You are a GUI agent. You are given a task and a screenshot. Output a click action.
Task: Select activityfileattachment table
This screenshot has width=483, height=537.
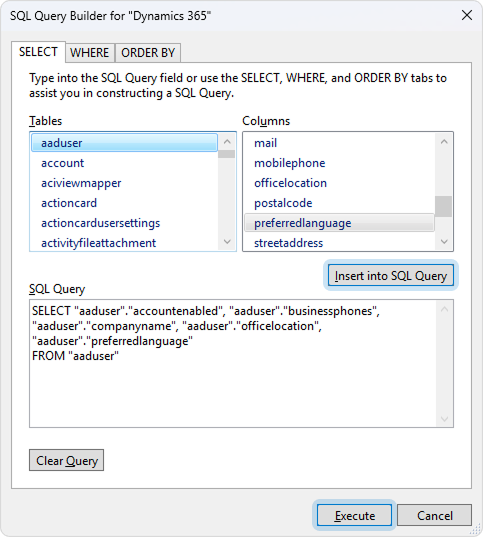(124, 243)
